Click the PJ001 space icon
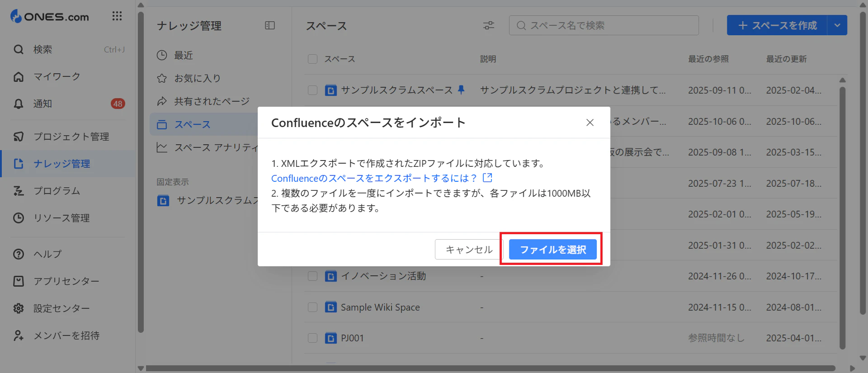 (x=331, y=338)
